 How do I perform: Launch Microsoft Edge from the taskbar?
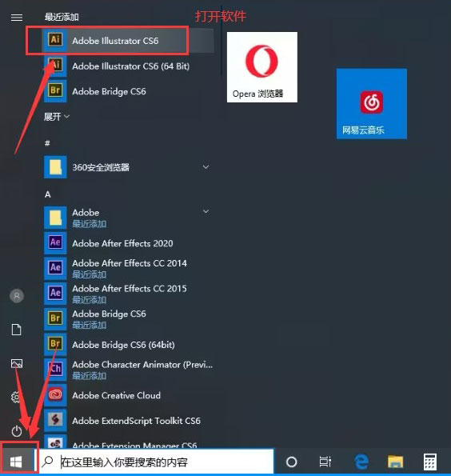pyautogui.click(x=361, y=462)
